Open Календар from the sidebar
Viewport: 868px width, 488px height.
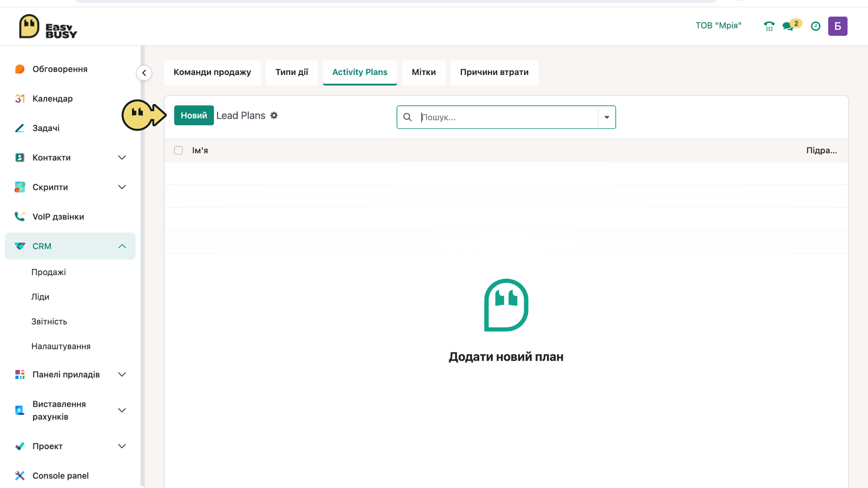click(x=52, y=99)
